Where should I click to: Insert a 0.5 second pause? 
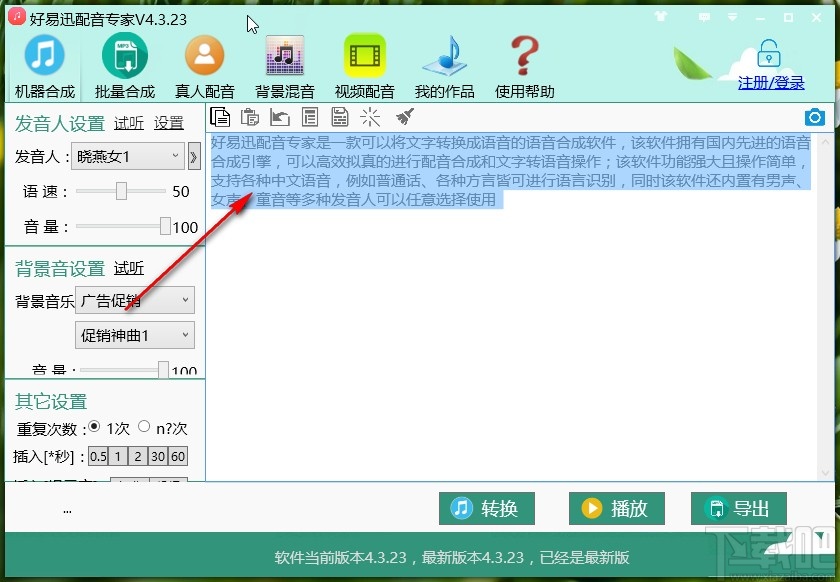(x=98, y=457)
